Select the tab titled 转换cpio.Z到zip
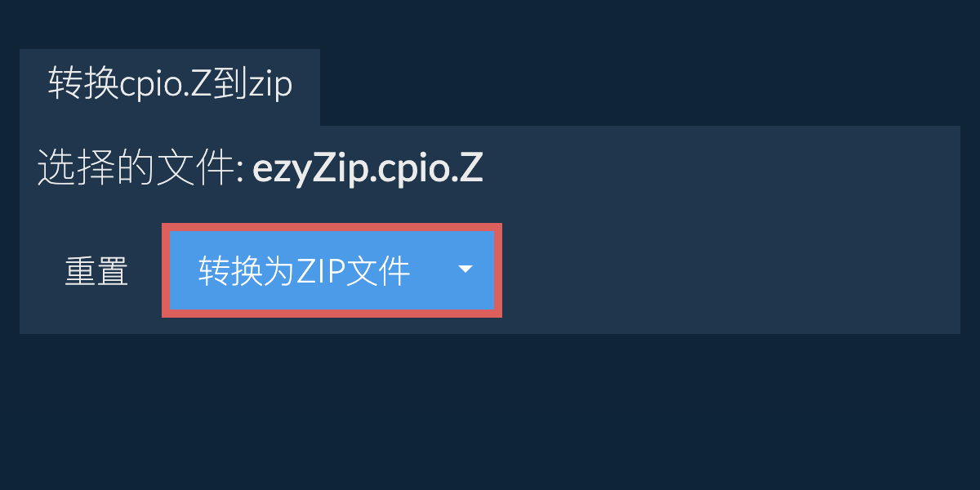The height and width of the screenshot is (490, 980). pyautogui.click(x=170, y=87)
